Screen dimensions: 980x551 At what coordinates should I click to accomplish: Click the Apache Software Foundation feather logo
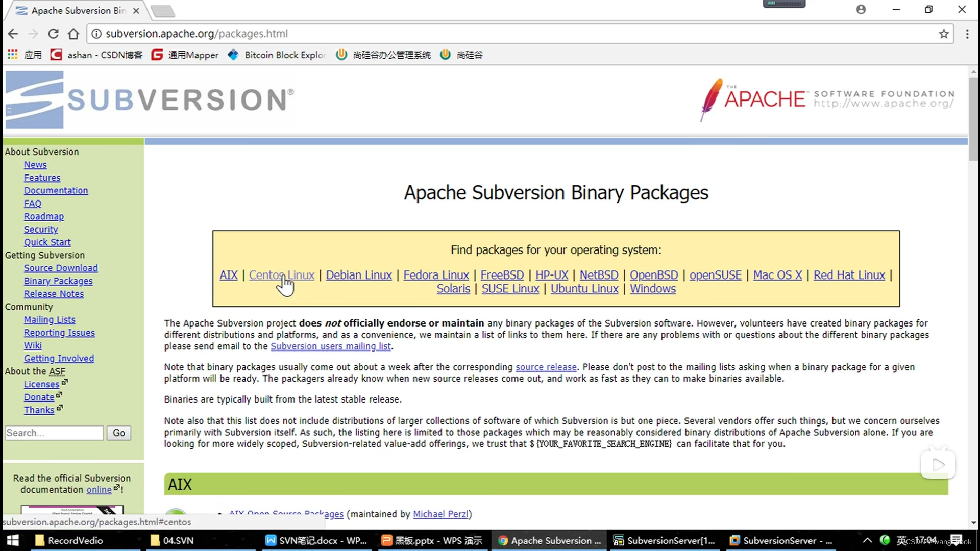[712, 99]
